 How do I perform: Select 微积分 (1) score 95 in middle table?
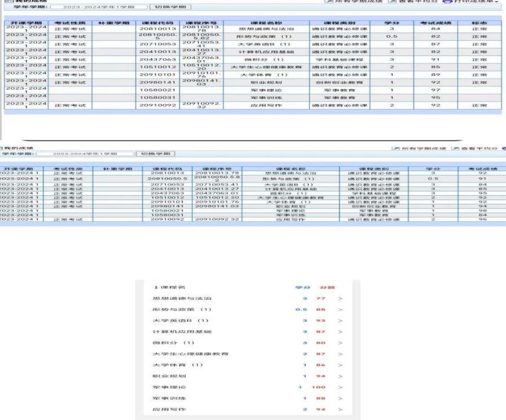483,194
